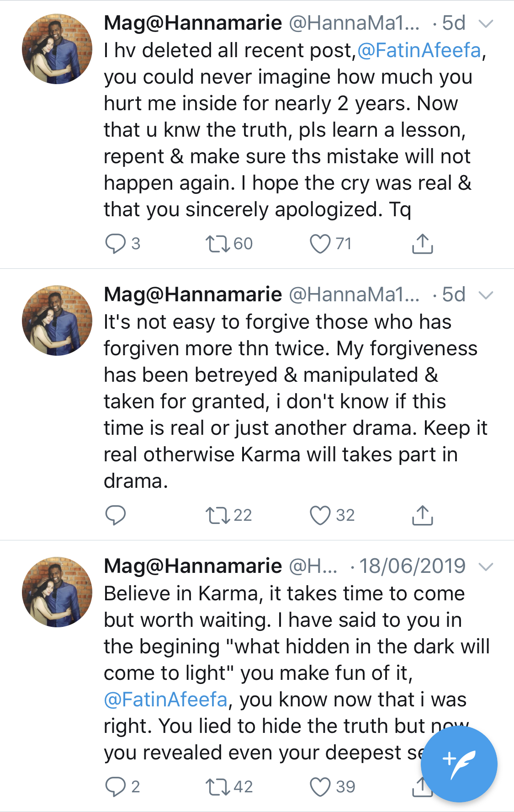Reply to the 'I hv deleted all recent post' tweet
Screen dimensions: 514x812
tap(115, 244)
